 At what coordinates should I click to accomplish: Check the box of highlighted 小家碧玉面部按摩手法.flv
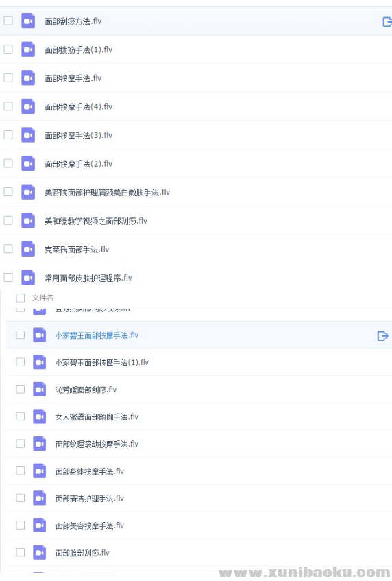pos(21,335)
